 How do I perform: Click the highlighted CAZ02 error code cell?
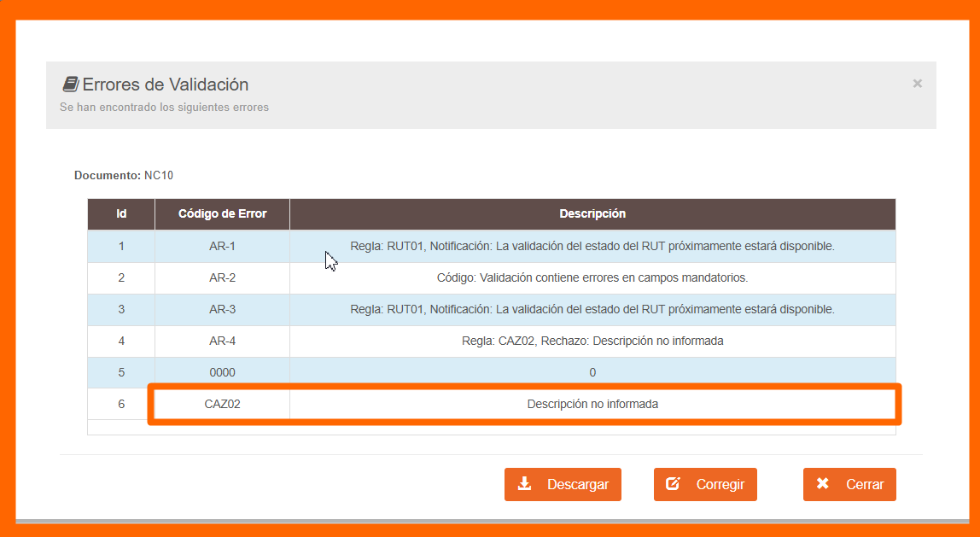(222, 404)
